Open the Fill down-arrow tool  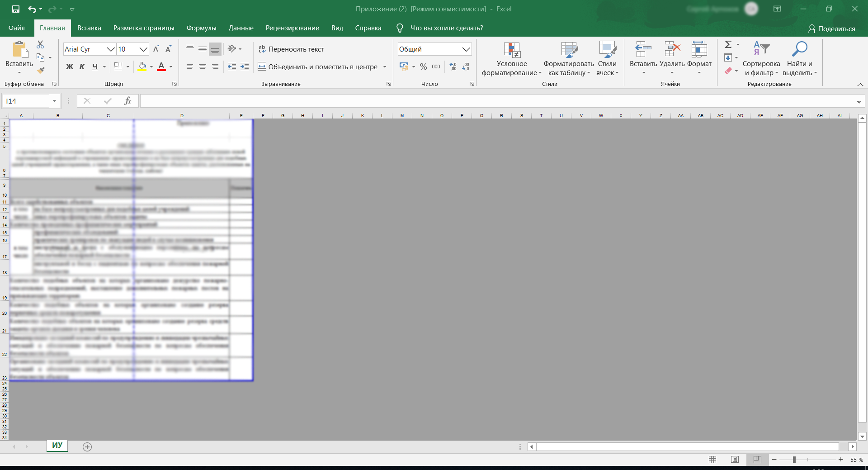pyautogui.click(x=728, y=57)
